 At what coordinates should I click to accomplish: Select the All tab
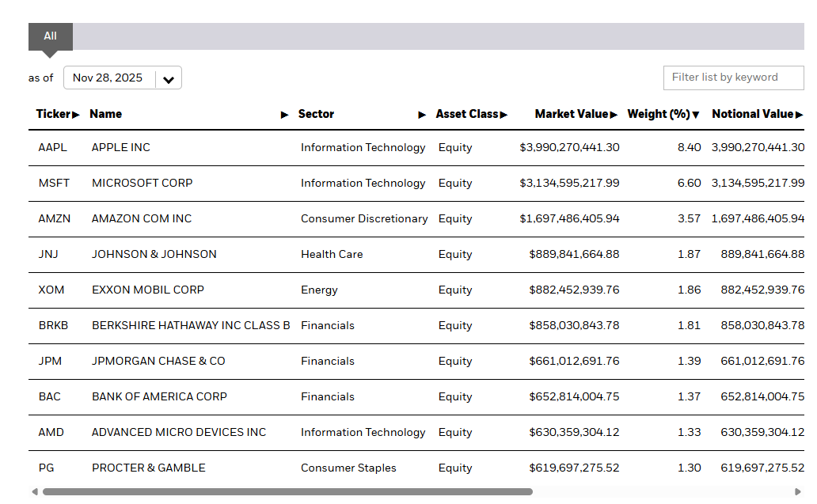tap(51, 36)
